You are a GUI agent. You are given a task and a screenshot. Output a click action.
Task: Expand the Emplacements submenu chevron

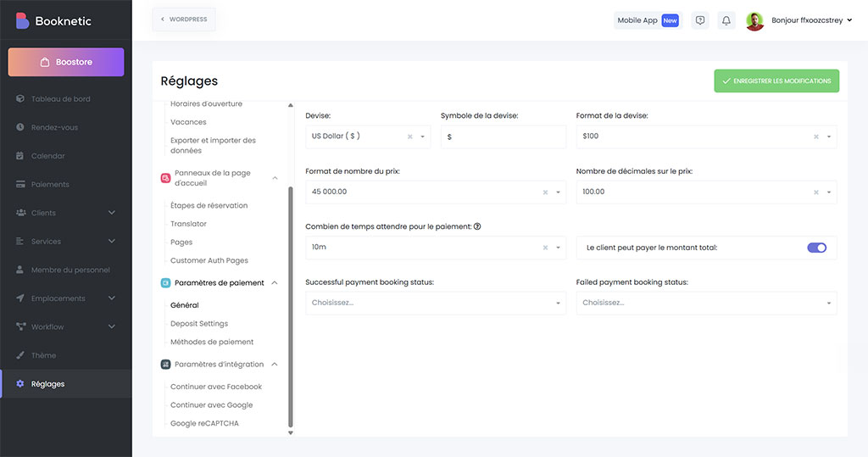111,298
